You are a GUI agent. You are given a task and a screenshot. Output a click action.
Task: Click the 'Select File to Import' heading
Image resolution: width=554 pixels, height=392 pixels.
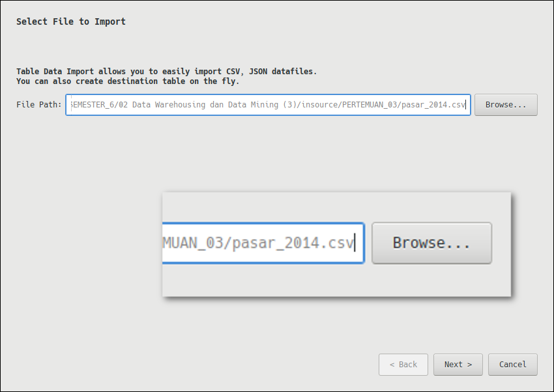click(70, 21)
